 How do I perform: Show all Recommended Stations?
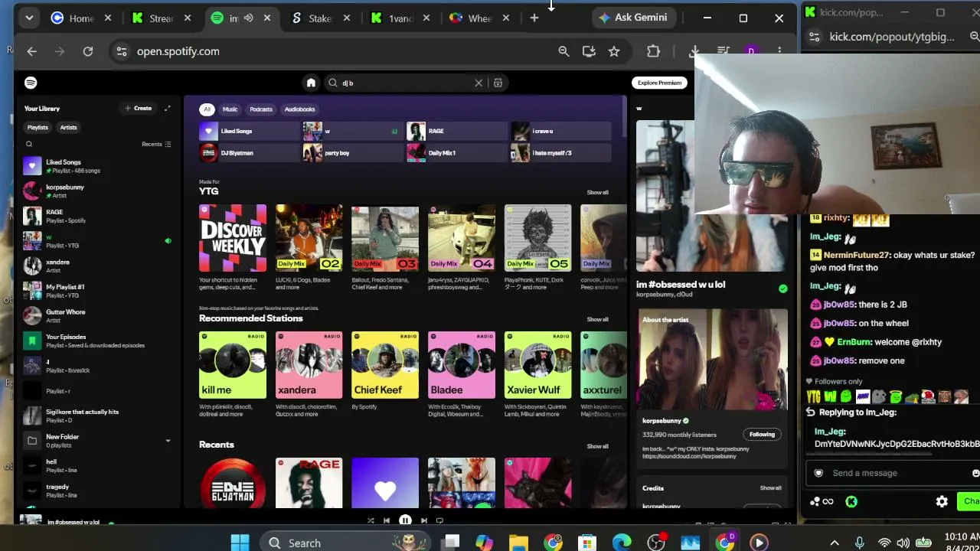(x=597, y=319)
